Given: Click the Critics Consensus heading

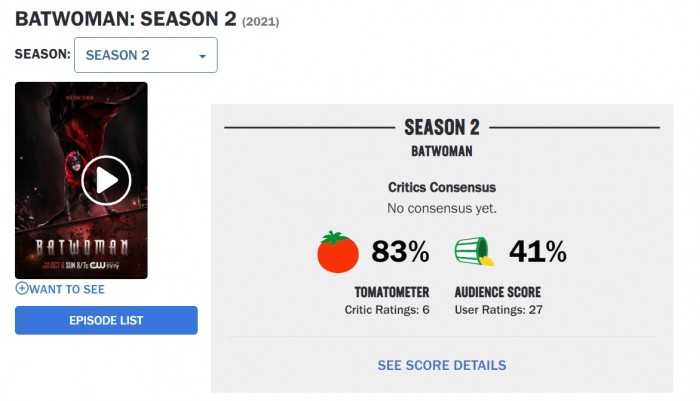Looking at the screenshot, I should coord(442,187).
